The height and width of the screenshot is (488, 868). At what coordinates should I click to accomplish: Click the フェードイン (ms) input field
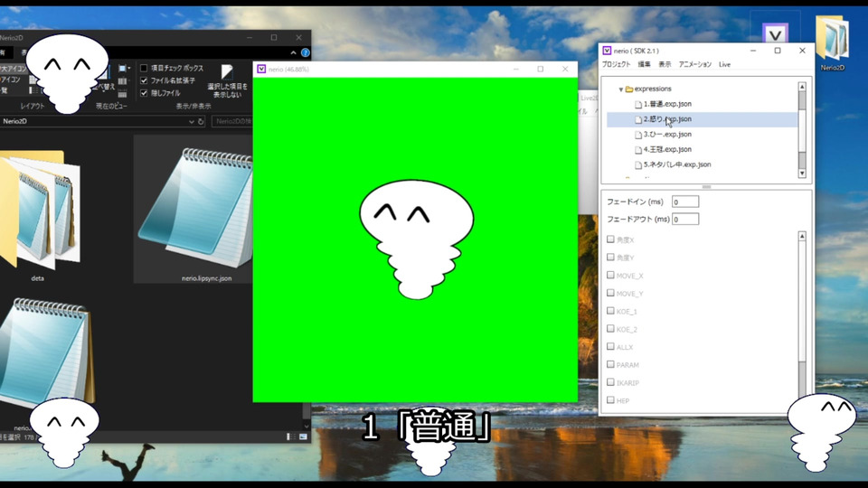(x=685, y=202)
